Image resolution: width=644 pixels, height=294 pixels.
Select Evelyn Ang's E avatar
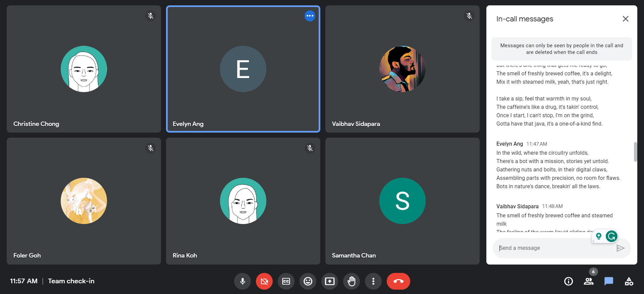243,69
